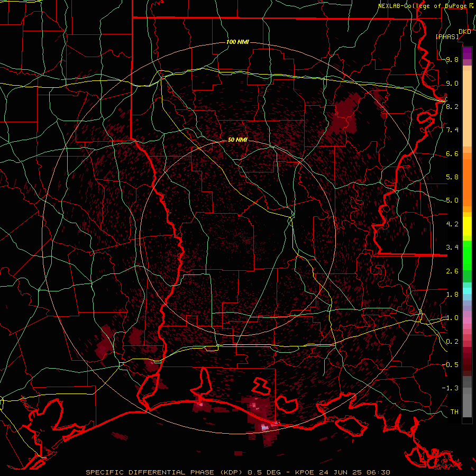Click the 7.4 scale value
Viewport: 476px width, 476px height.
pyautogui.click(x=452, y=130)
